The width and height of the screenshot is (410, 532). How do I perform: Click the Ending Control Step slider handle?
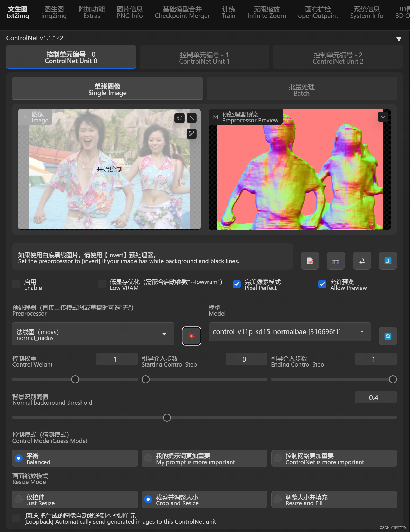tap(393, 380)
